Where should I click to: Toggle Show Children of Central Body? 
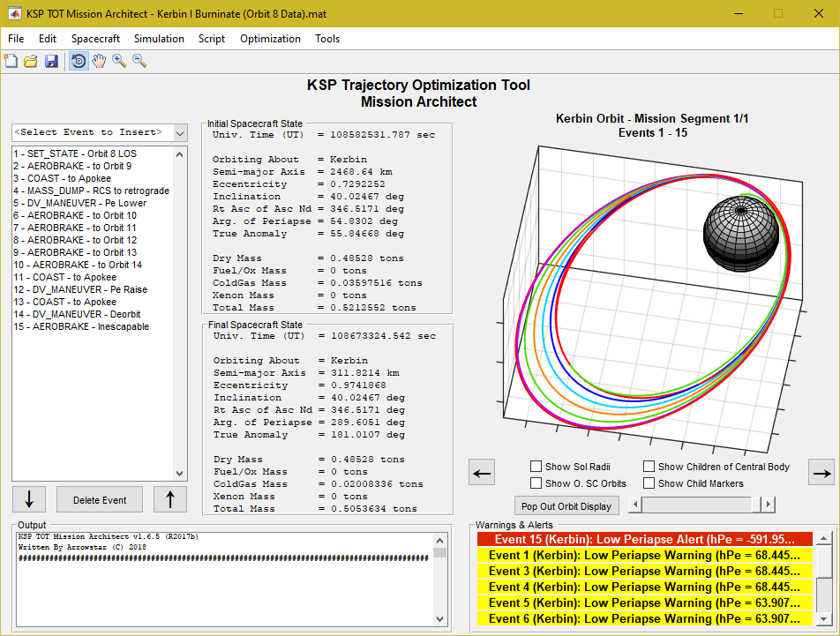pyautogui.click(x=649, y=467)
